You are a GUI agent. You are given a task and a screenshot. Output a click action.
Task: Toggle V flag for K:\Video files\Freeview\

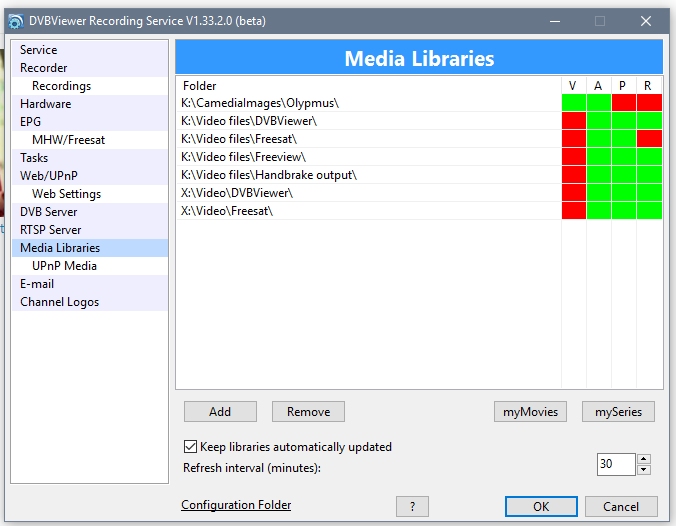tap(574, 157)
